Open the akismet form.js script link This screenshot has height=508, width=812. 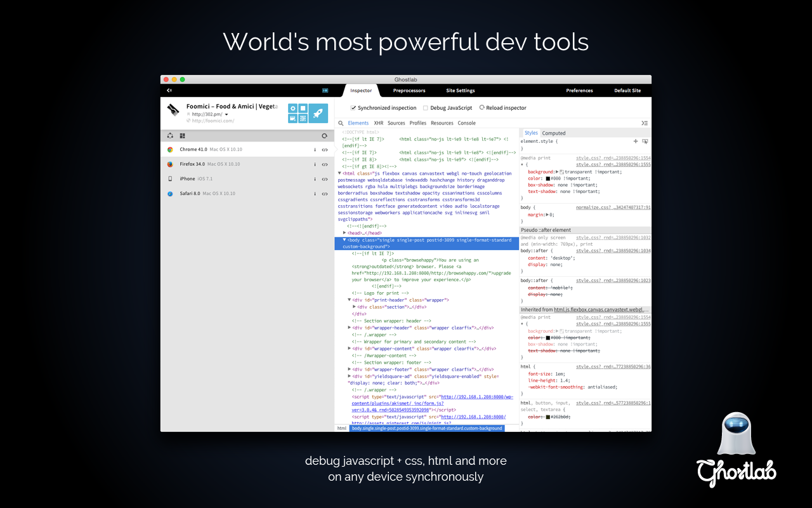(x=433, y=403)
